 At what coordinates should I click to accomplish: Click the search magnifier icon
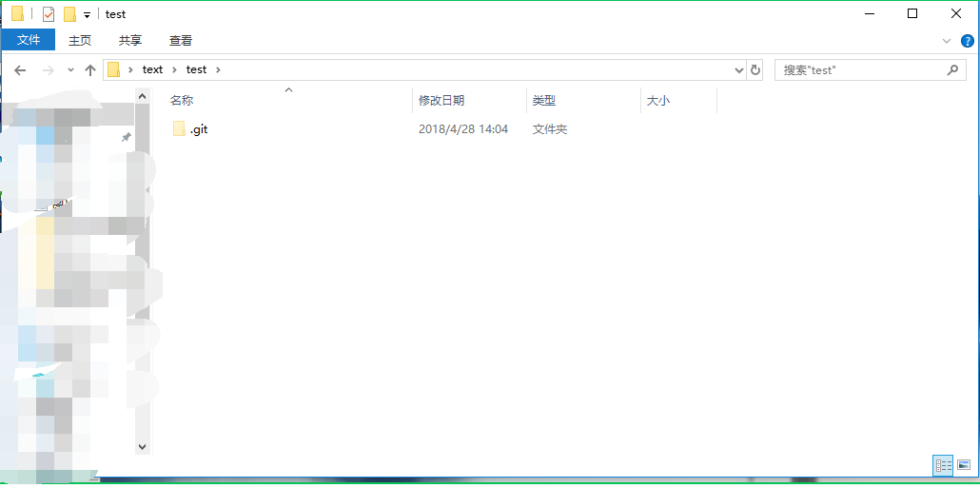952,70
